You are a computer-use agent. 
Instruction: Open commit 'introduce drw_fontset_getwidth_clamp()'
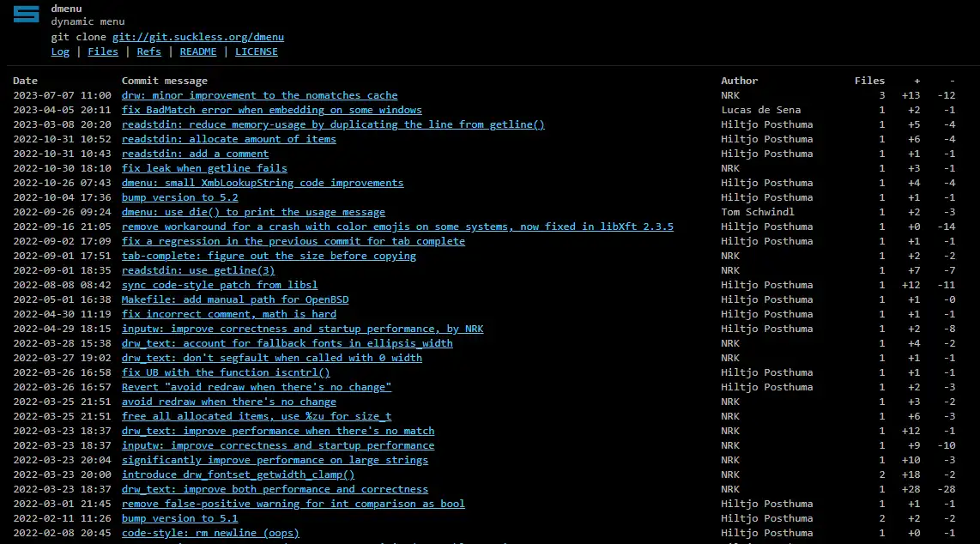click(238, 474)
